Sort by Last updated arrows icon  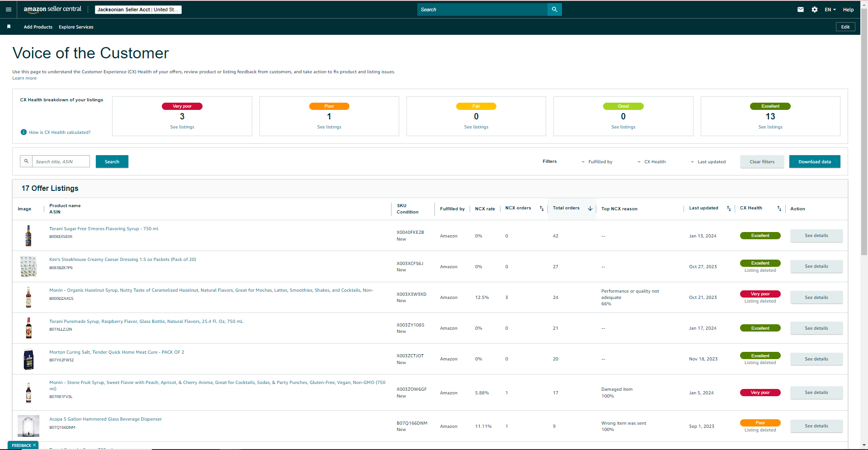729,208
